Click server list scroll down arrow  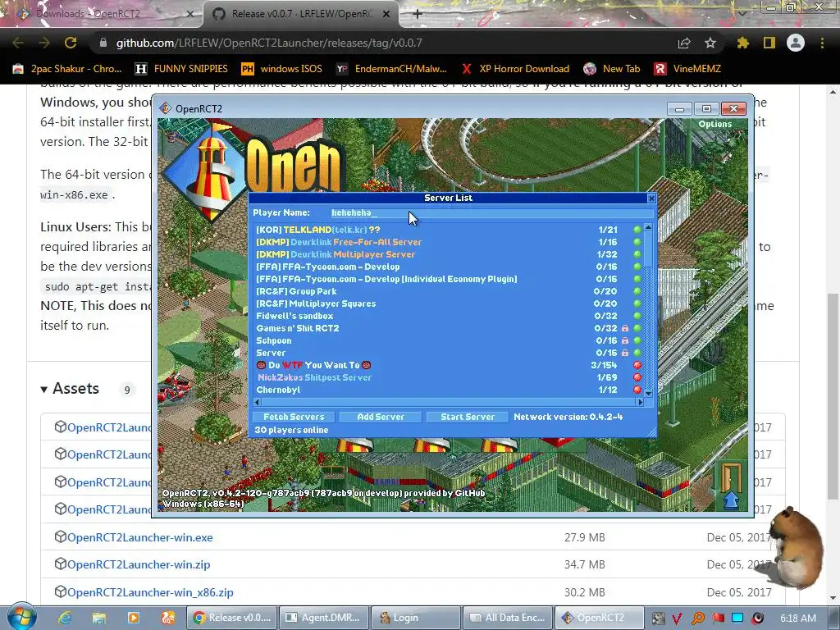(x=648, y=393)
